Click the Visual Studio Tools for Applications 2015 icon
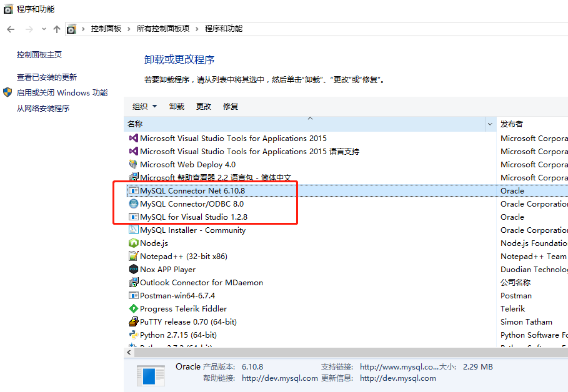This screenshot has width=568, height=392. click(134, 138)
